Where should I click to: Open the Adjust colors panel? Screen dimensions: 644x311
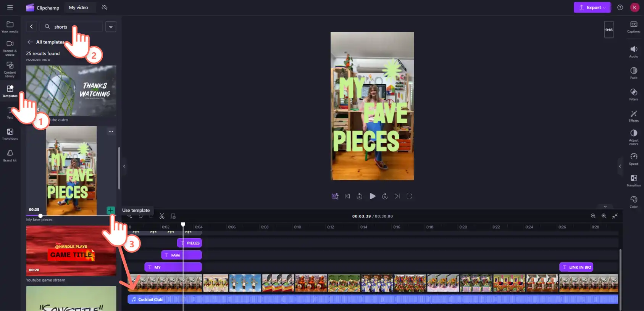point(633,137)
